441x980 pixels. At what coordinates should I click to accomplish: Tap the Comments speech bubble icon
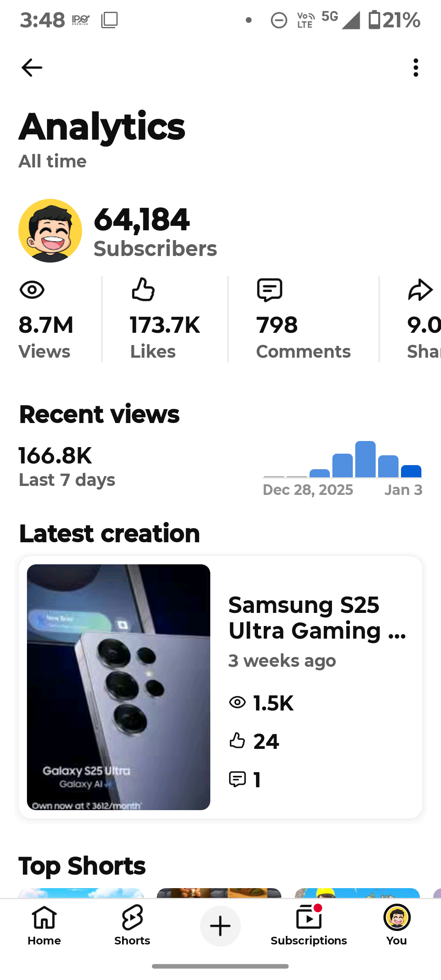tap(269, 290)
